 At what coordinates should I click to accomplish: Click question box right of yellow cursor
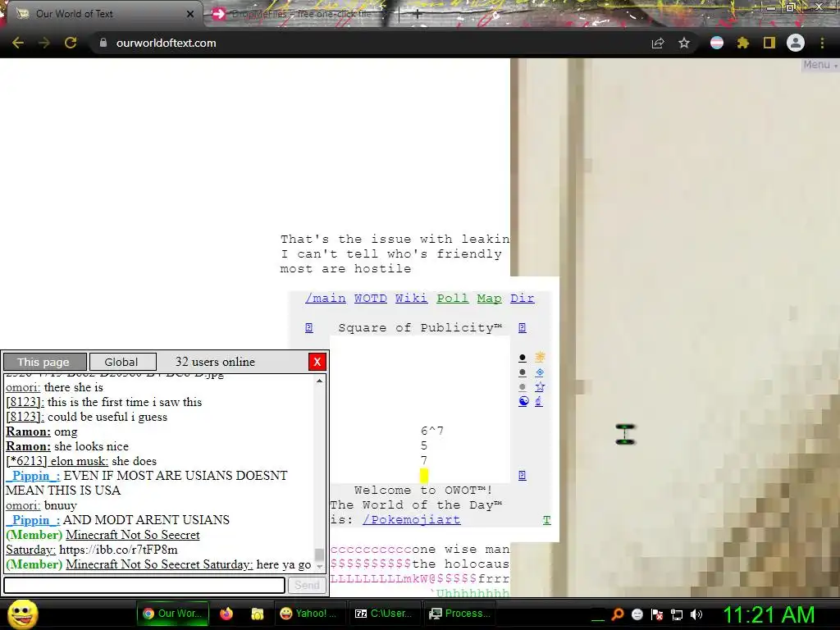523,475
